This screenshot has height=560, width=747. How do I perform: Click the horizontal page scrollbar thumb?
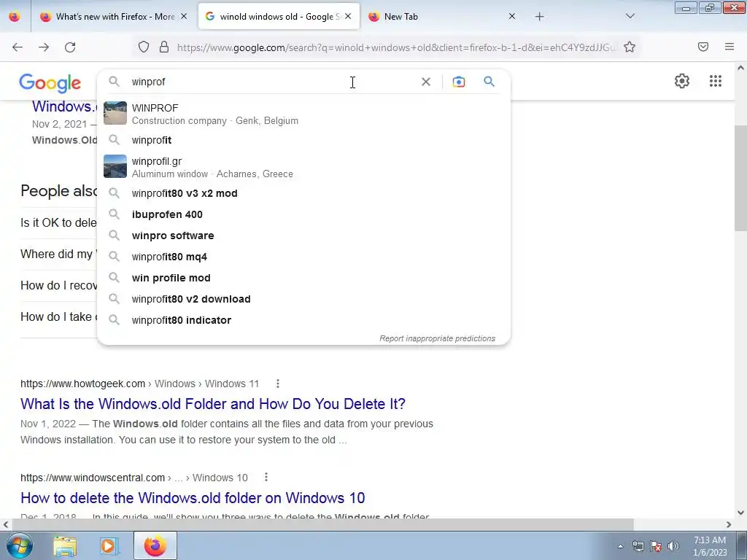(323, 524)
